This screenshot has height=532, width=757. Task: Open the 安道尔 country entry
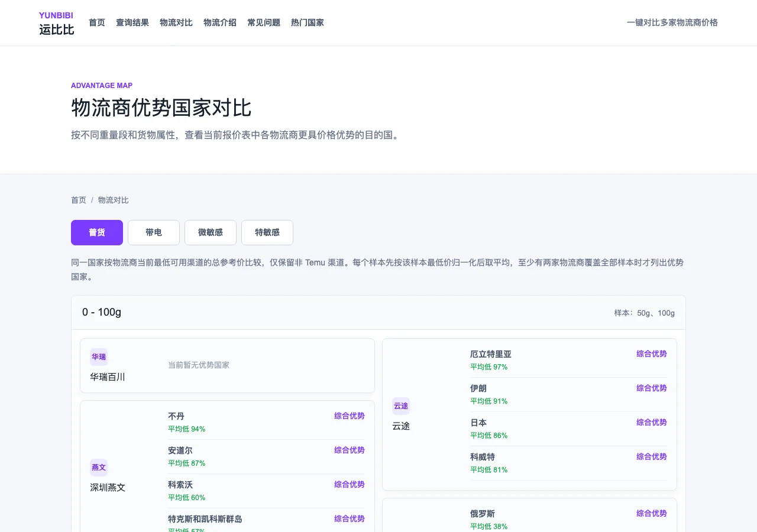tap(180, 450)
